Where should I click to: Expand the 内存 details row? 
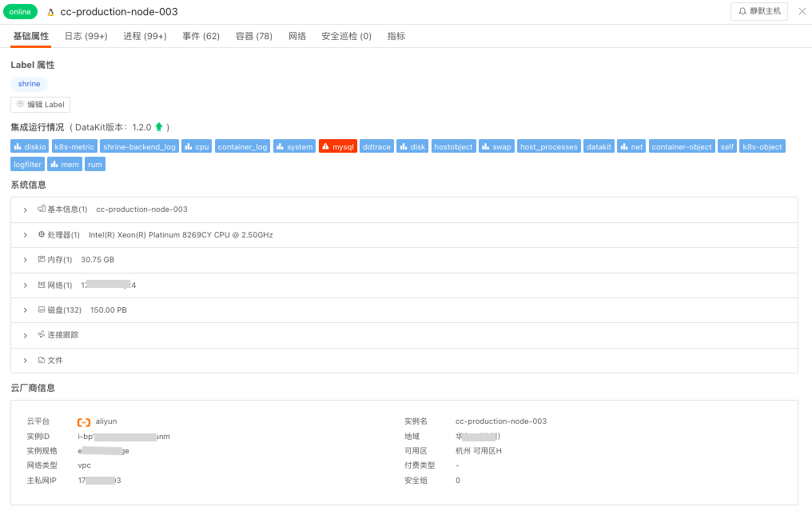[x=26, y=260]
